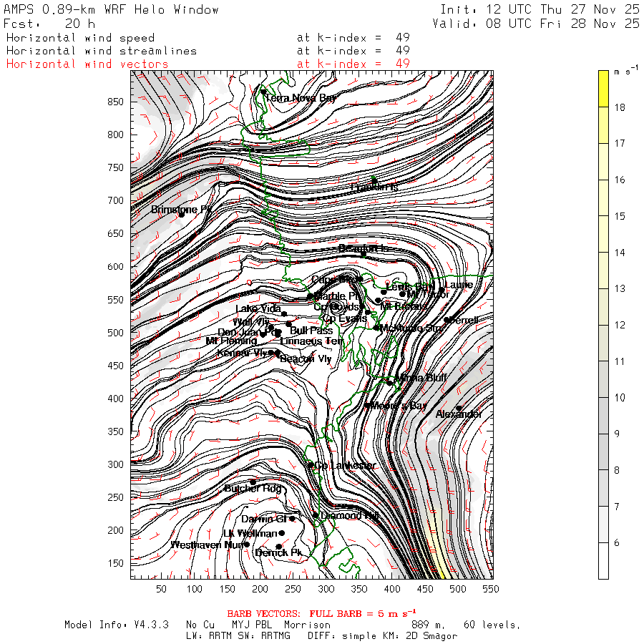
Task: Click the 'Marble Pt' map label
Action: click(x=336, y=296)
